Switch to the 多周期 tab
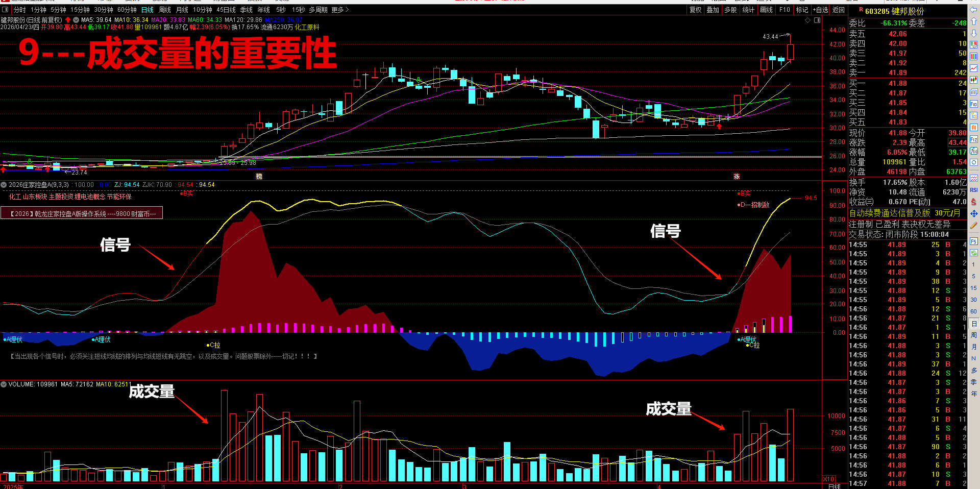 318,10
